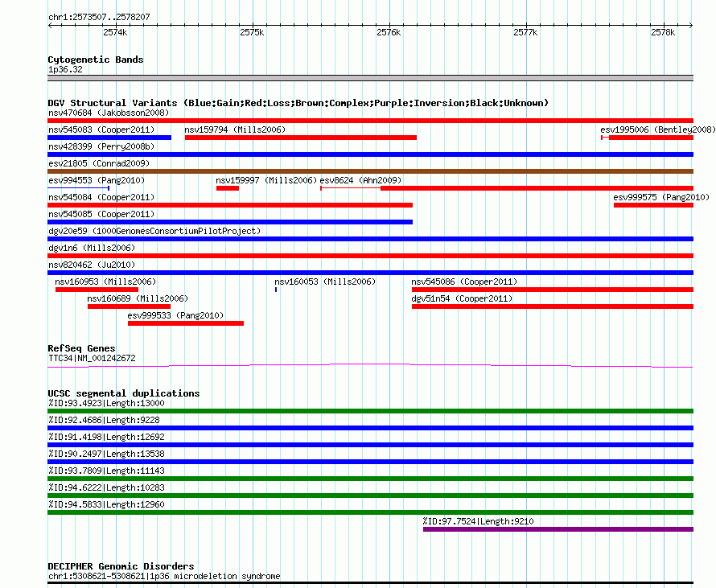Click the nsv820462 (Ju2010) blue gain bar
The width and height of the screenshot is (716, 588).
[370, 273]
